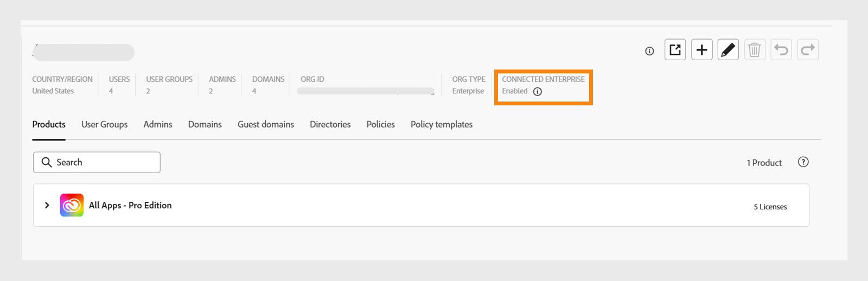Click the USER GROUPS label
The width and height of the screenshot is (868, 281).
click(x=169, y=79)
